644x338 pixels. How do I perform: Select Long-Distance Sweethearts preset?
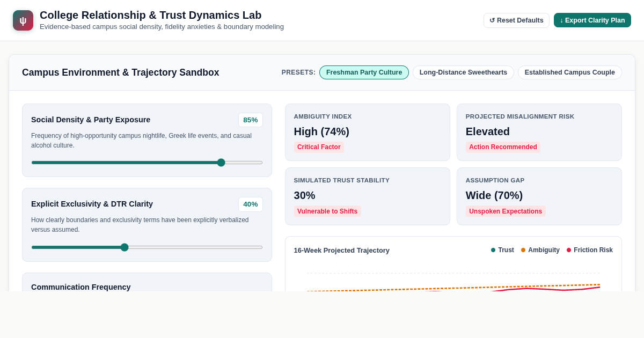(x=463, y=72)
